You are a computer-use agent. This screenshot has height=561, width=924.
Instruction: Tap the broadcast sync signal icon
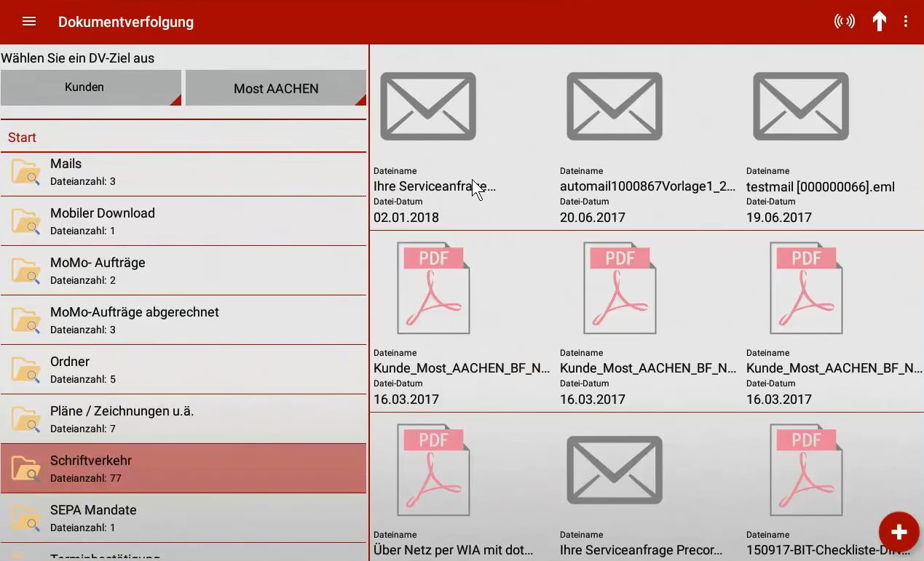[845, 22]
